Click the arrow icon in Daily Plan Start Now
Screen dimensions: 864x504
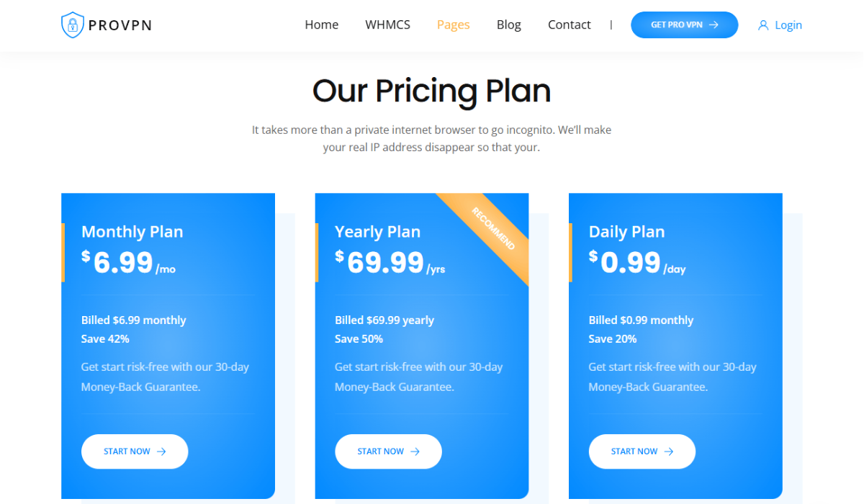coord(669,451)
